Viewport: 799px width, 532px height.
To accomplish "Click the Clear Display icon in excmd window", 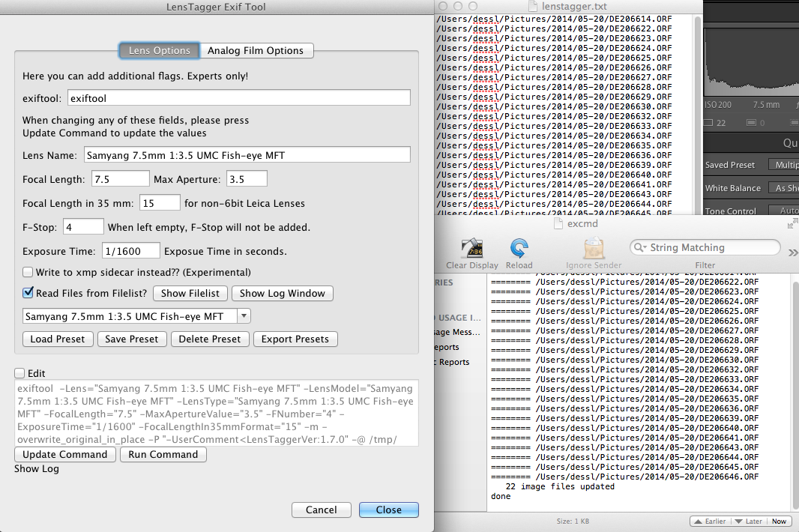I will (472, 248).
